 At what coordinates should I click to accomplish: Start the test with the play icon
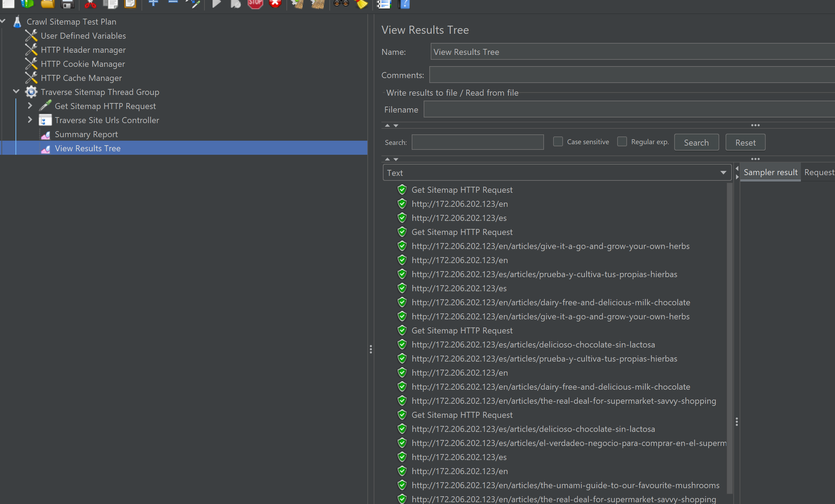point(216,4)
